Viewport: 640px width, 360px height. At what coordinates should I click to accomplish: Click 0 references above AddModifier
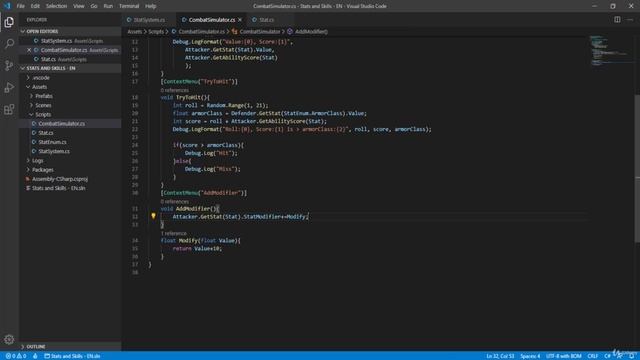point(175,202)
